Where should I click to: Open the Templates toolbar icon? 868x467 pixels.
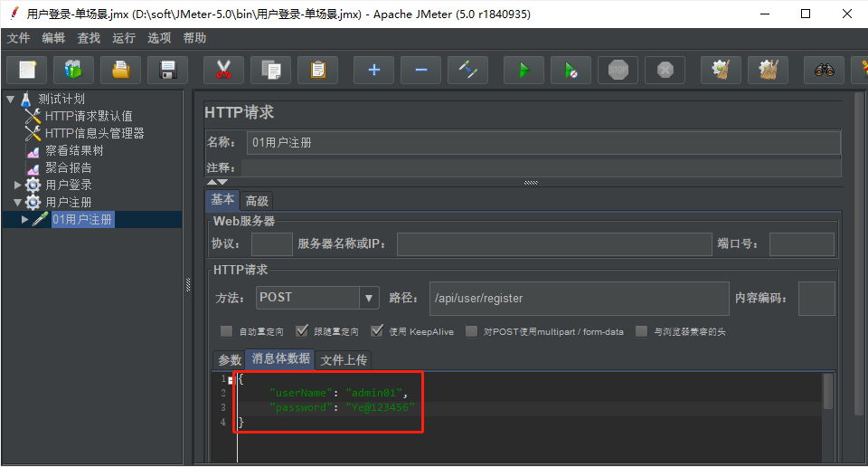pos(73,70)
